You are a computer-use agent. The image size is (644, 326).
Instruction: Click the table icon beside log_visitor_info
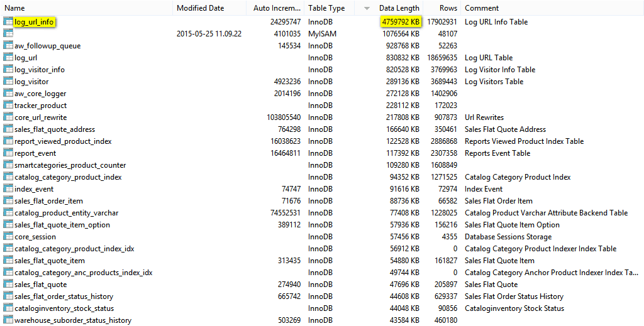coord(8,69)
